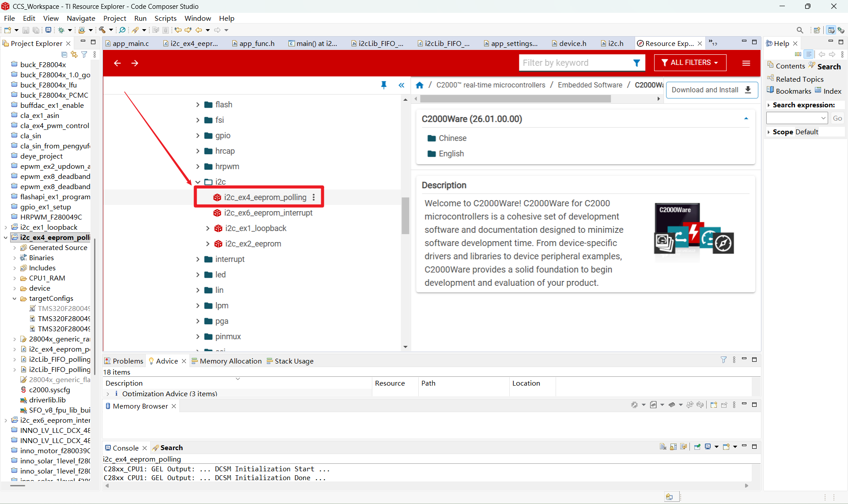Click the Download and Install button
Screen dimensions: 848x504
coord(712,90)
